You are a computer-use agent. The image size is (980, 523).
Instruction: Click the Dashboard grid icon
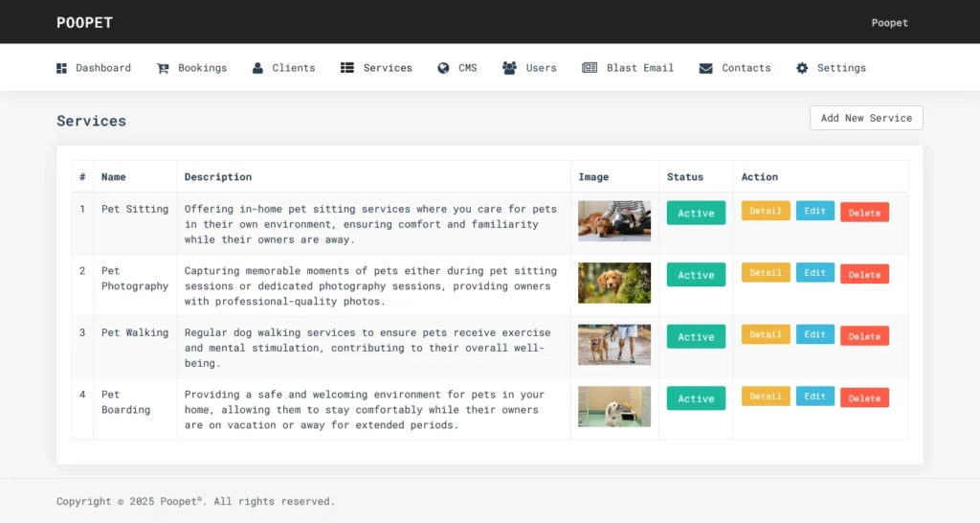click(62, 68)
